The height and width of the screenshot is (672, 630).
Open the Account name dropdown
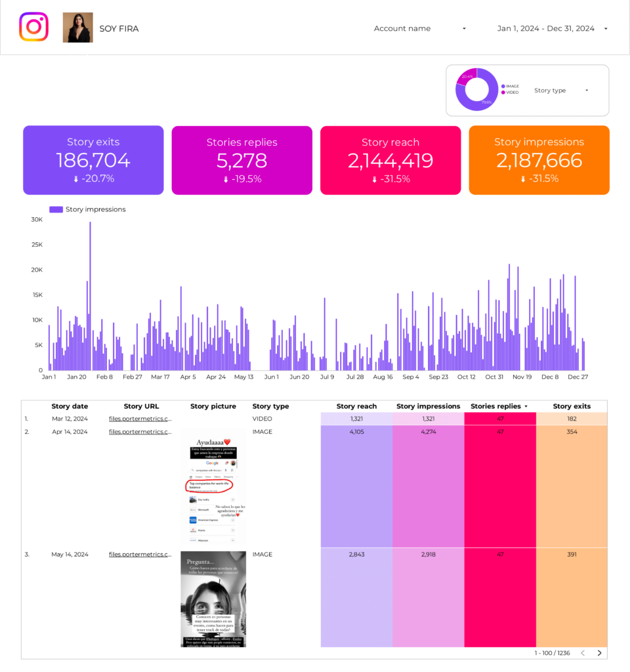click(420, 29)
